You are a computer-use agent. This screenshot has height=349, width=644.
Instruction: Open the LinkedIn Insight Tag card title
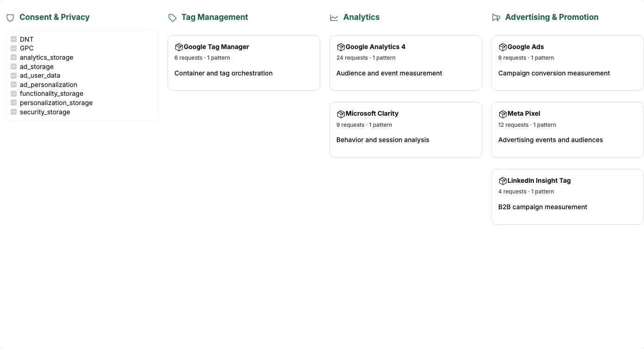[539, 181]
